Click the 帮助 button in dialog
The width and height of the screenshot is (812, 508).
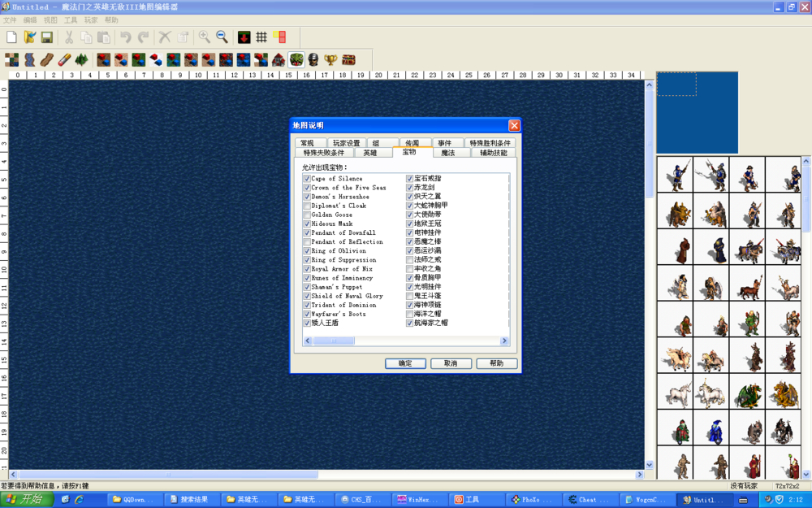point(497,363)
